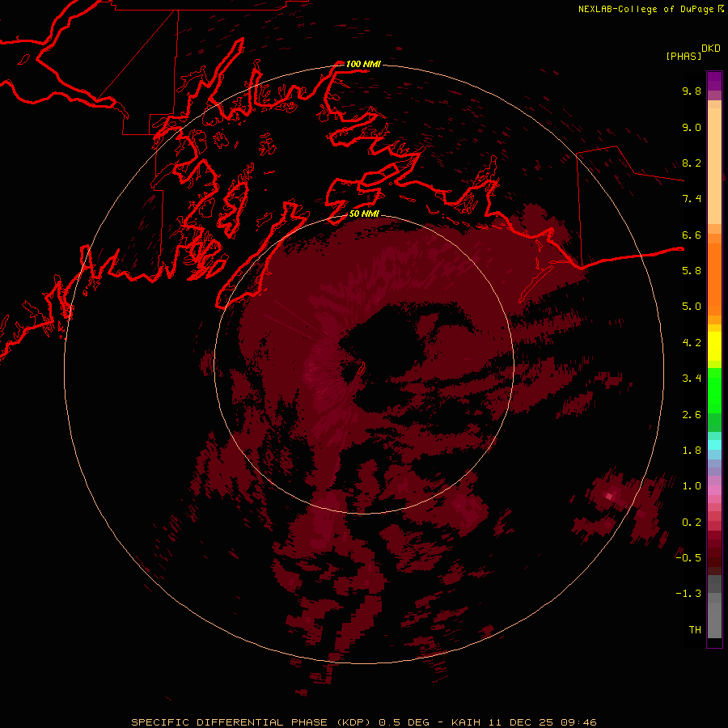
Task: Click the 4.2 scale value
Action: pyautogui.click(x=692, y=342)
